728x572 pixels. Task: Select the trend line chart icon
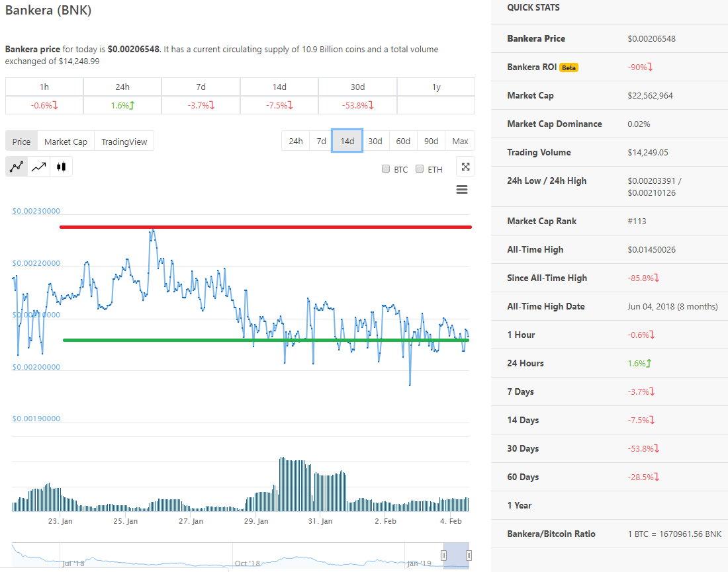pyautogui.click(x=38, y=167)
